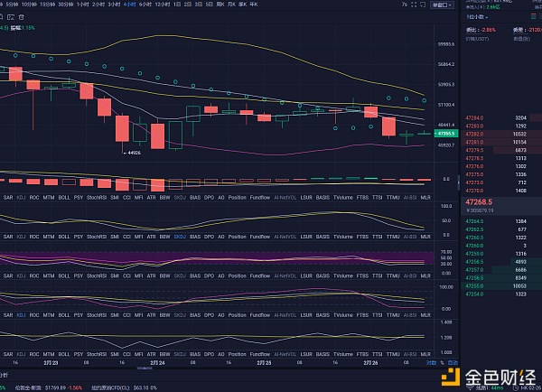Image resolution: width=542 pixels, height=392 pixels.
Task: Select Position in the bottom-most indicator row
Action: tap(237, 354)
